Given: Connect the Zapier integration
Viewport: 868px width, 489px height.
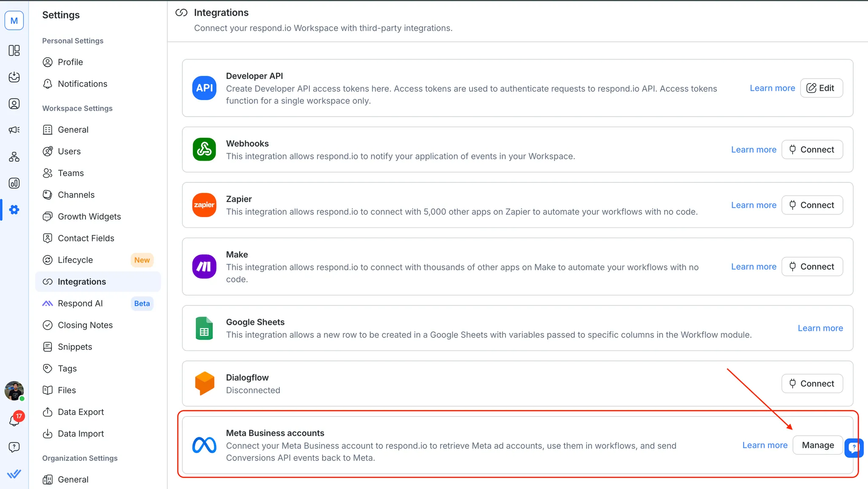Looking at the screenshot, I should (x=812, y=205).
